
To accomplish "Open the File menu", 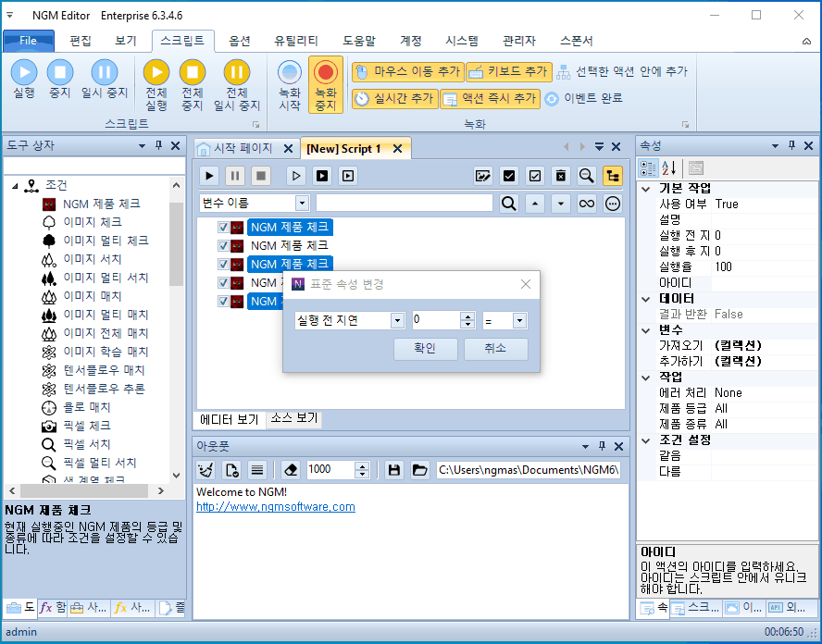I will tap(29, 41).
